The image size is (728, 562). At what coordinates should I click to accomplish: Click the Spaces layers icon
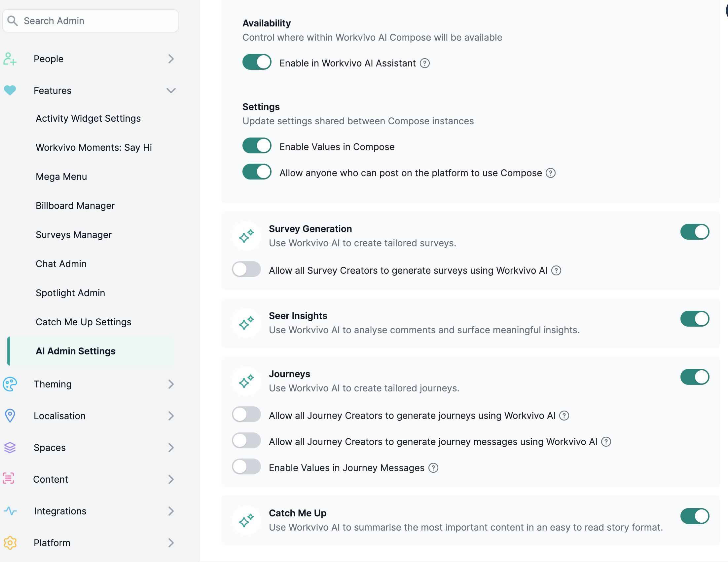tap(10, 448)
